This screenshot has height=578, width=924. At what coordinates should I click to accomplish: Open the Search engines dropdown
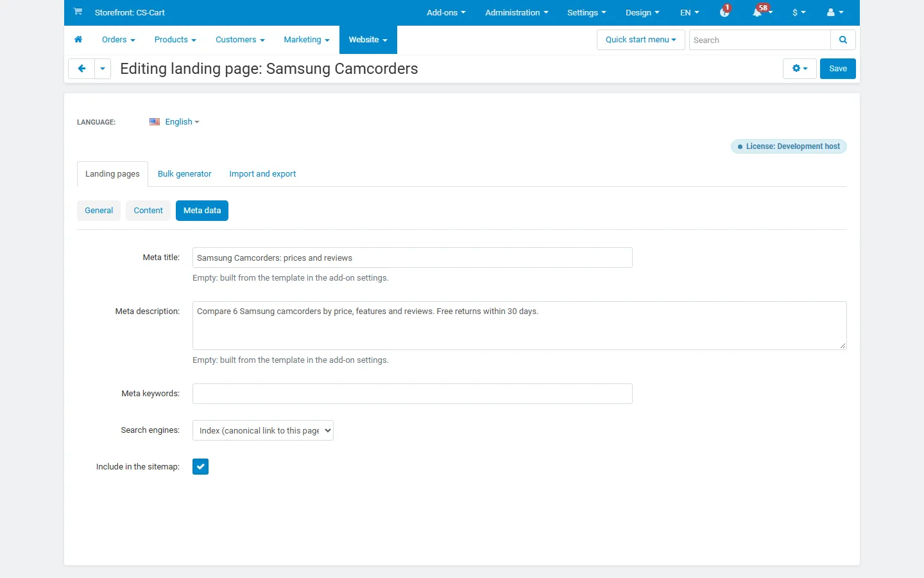click(x=263, y=430)
